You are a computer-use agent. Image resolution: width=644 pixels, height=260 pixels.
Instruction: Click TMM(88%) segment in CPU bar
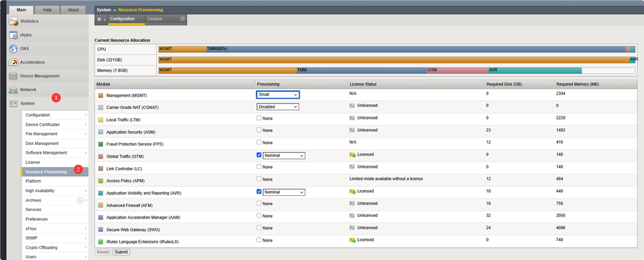(x=416, y=49)
